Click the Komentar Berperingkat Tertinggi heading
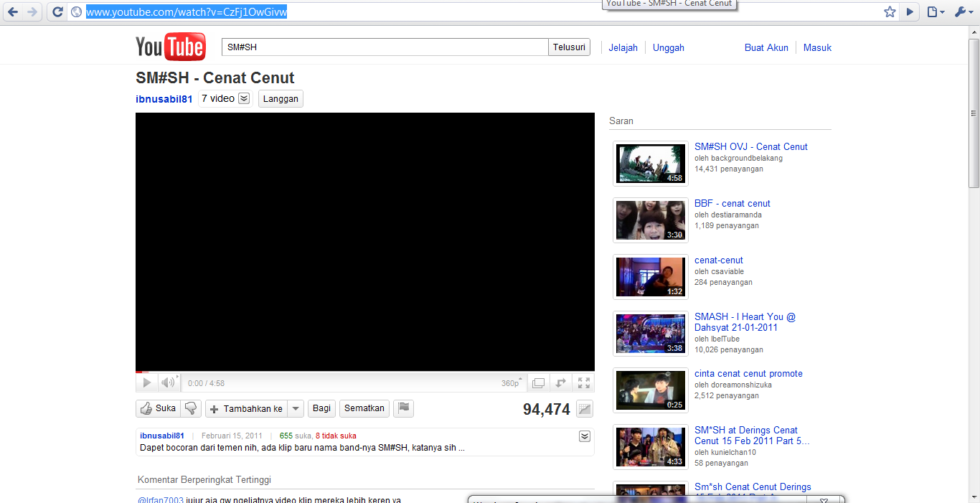 (x=204, y=479)
